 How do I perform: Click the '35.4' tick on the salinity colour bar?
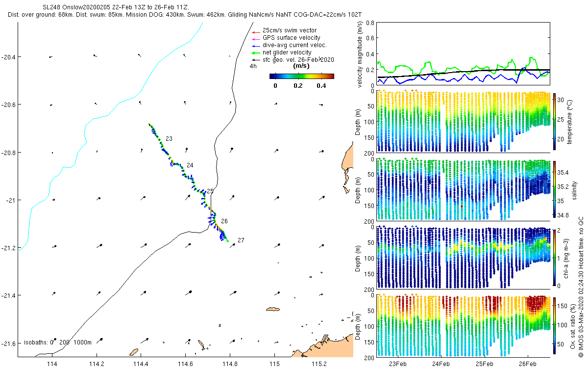click(564, 173)
